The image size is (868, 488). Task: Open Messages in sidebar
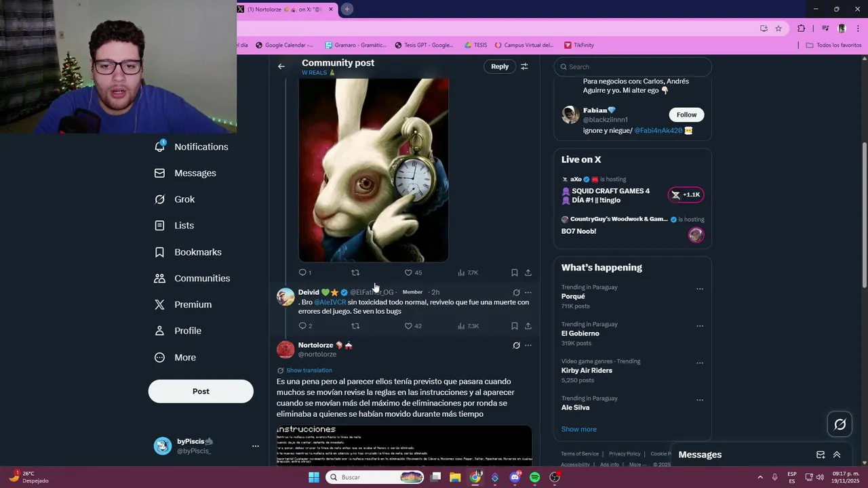(x=185, y=174)
